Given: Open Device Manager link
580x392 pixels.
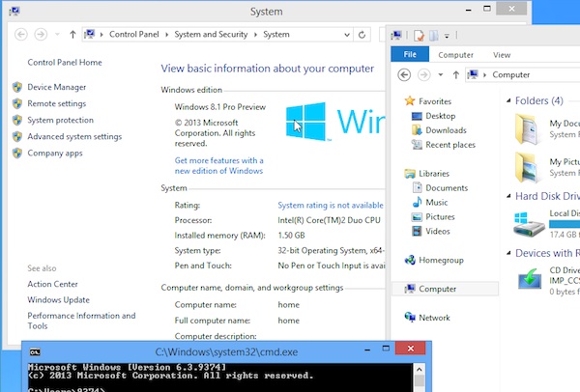Looking at the screenshot, I should point(57,87).
